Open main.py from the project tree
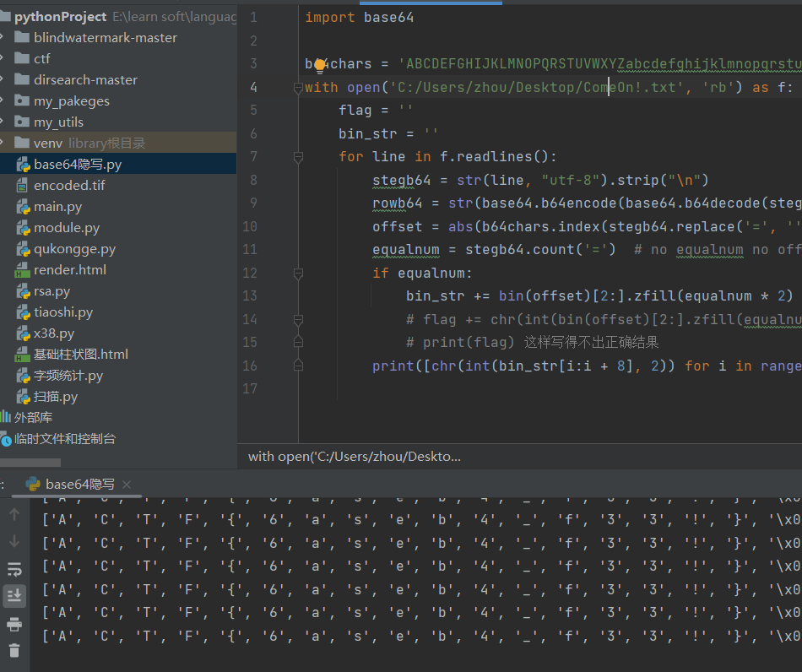 pos(57,207)
